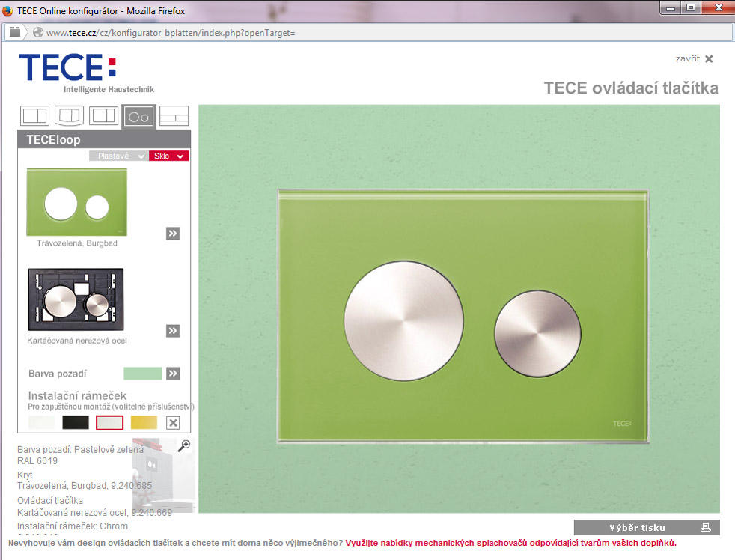Screen dimensions: 735x560
Task: Select the curved-edge flush plate design icon
Action: (69, 116)
